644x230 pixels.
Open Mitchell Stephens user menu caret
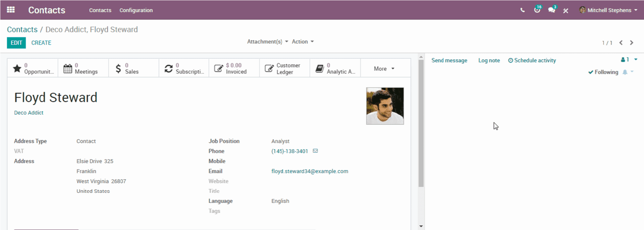(x=636, y=10)
